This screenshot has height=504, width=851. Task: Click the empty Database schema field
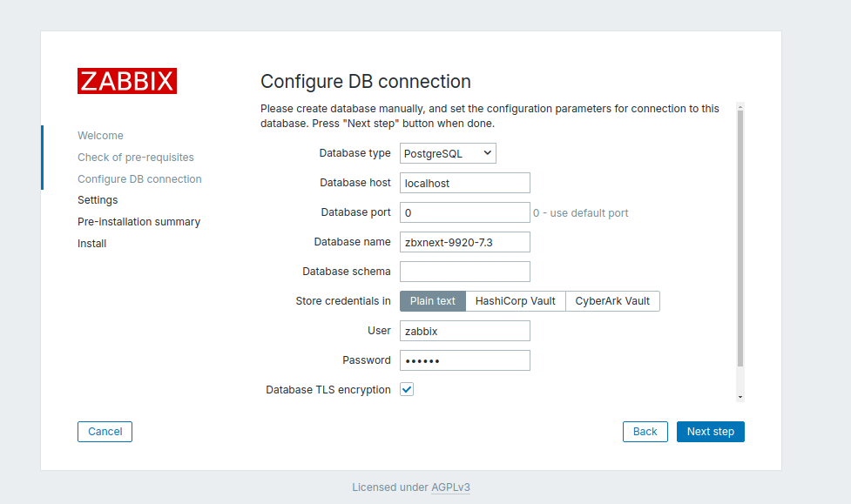point(464,272)
